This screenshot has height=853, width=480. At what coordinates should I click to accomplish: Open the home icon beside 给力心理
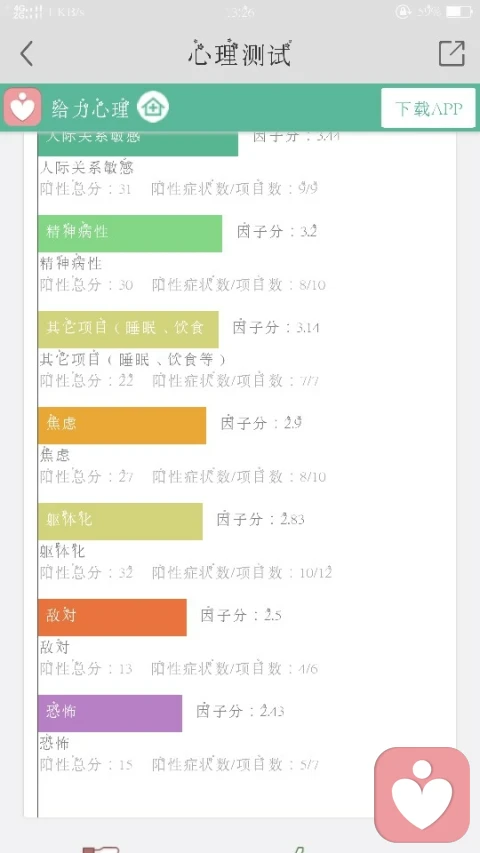click(153, 107)
